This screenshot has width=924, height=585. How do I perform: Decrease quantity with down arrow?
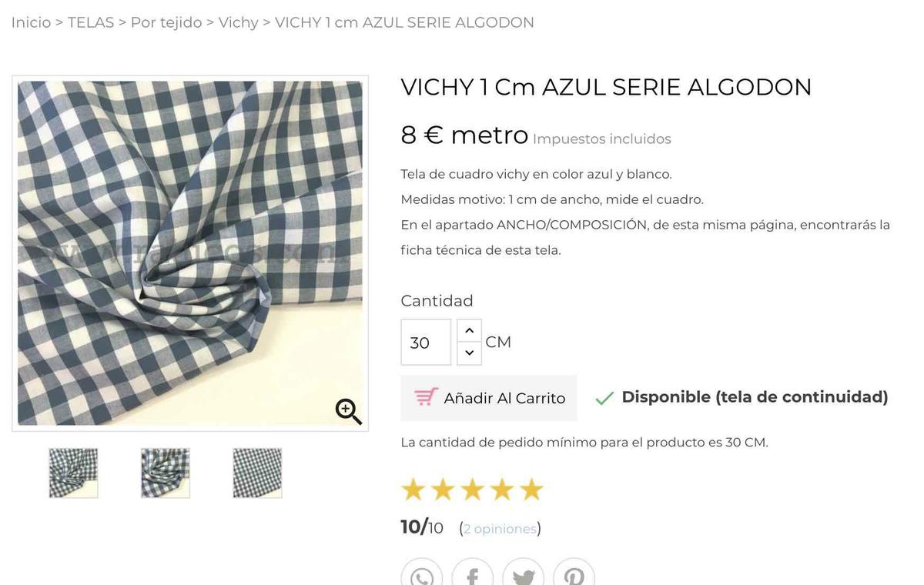pyautogui.click(x=469, y=353)
